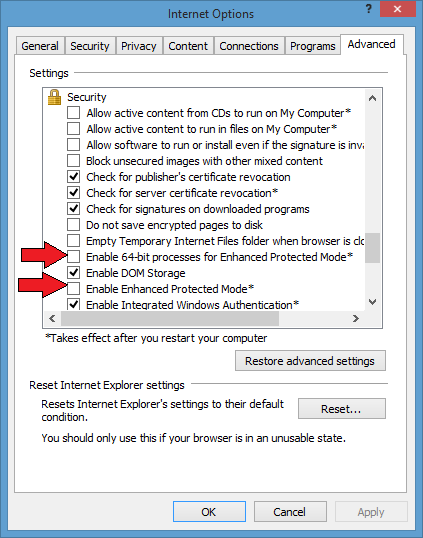Switch to the General tab
Screen dimensions: 423x538
[40, 46]
